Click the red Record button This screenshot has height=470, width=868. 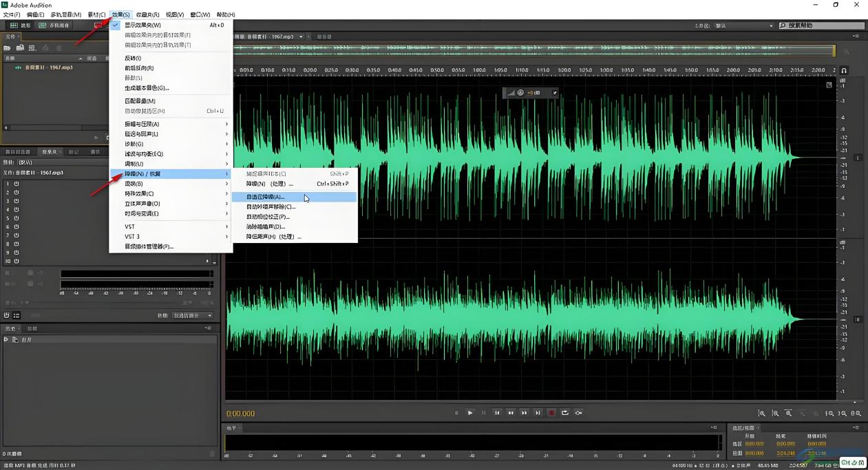tap(551, 413)
